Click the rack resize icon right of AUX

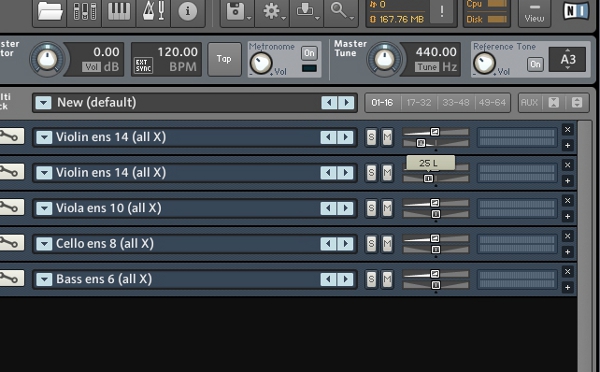[x=577, y=103]
